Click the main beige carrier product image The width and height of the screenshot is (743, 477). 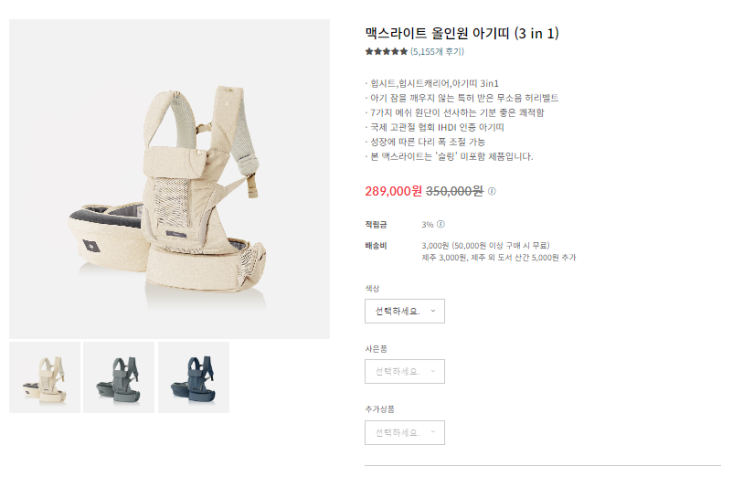tap(170, 179)
